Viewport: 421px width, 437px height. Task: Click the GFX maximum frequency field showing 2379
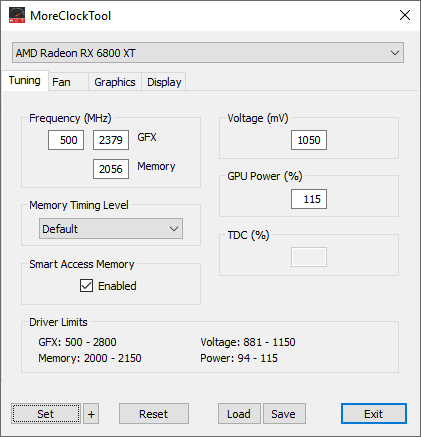(x=111, y=140)
